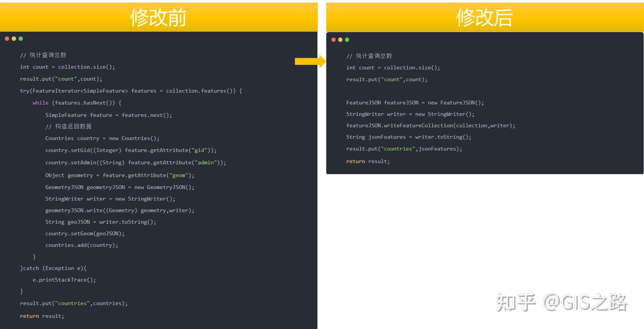Expand the FeatureJSON section in right panel
Viewport: 644px width, 329px height.
[415, 103]
